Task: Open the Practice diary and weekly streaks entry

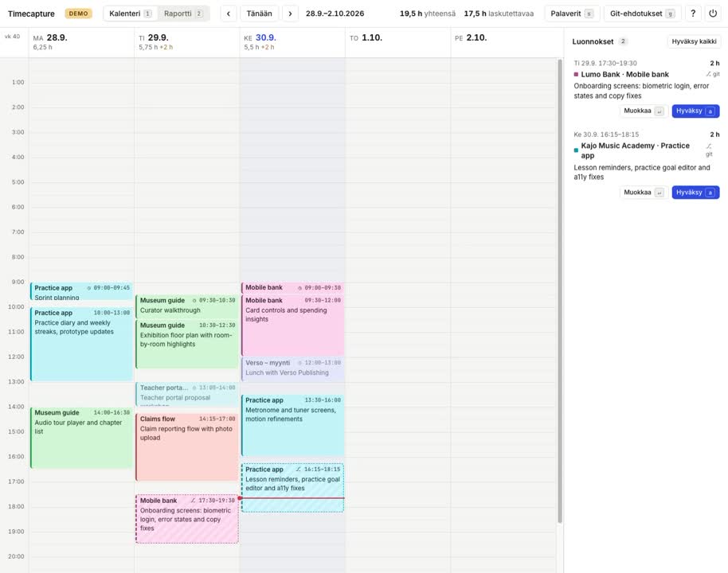Action: click(81, 344)
